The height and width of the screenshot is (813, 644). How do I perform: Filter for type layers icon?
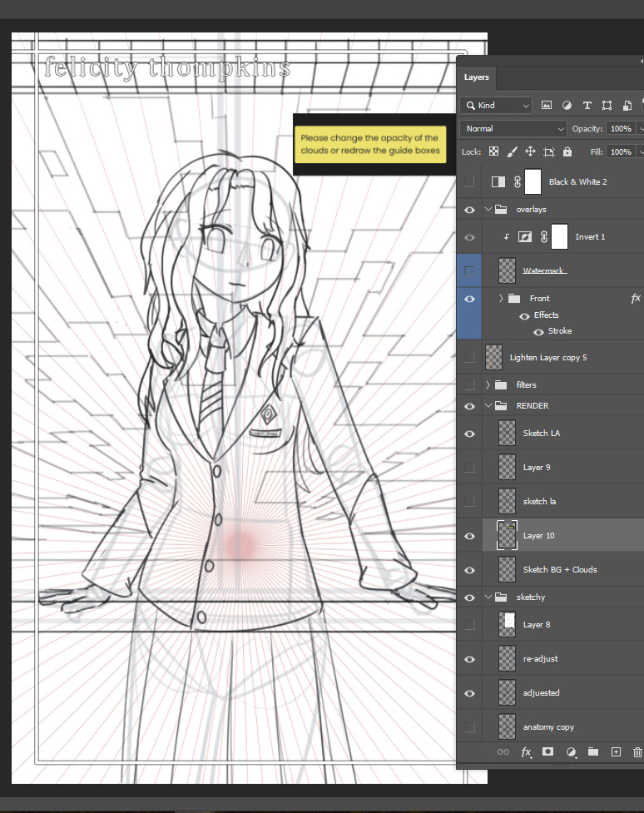tap(587, 105)
